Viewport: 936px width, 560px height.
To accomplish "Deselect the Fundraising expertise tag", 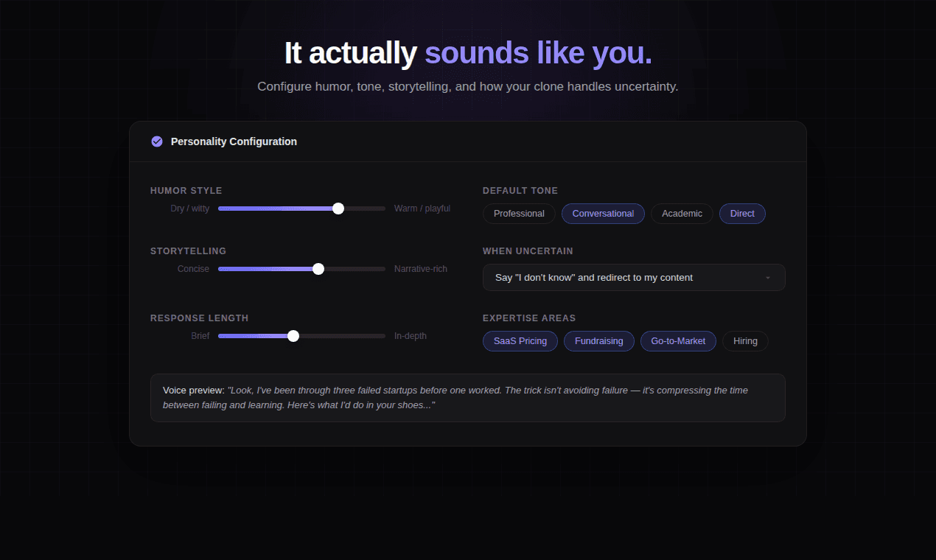I will [x=598, y=340].
